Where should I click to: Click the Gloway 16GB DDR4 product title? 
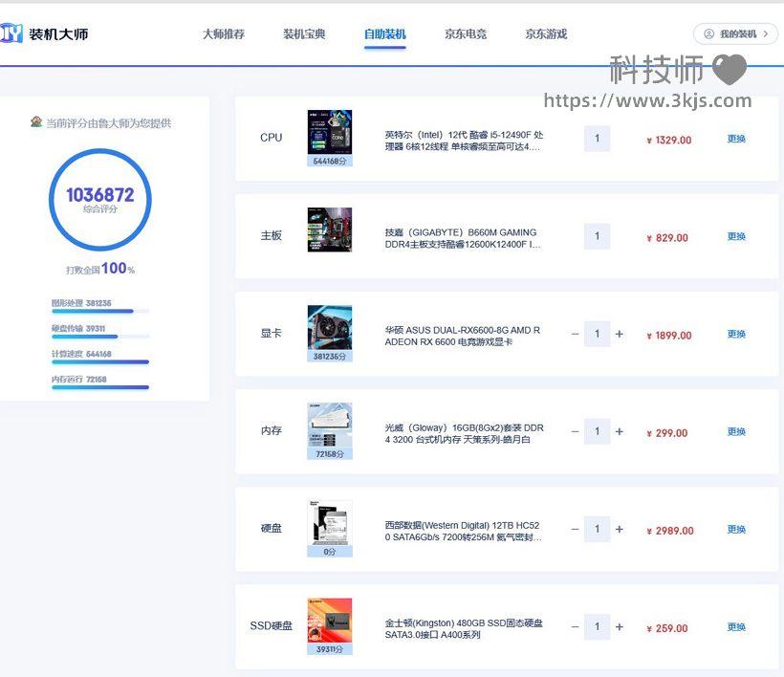(x=464, y=433)
